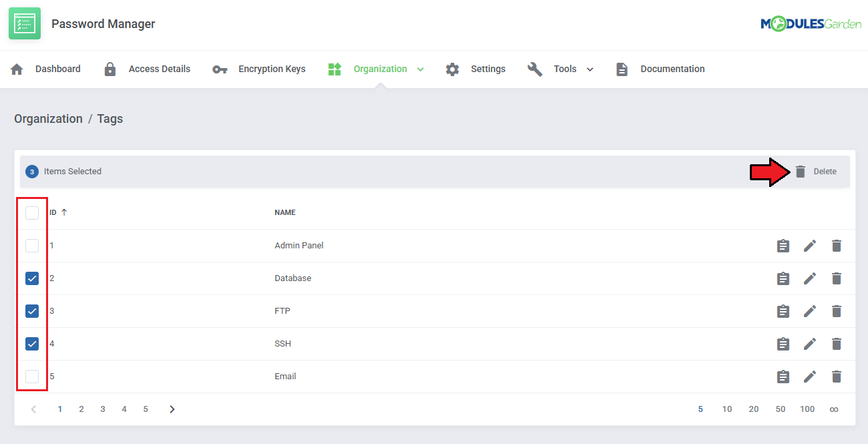Show 10 items per page

(727, 409)
